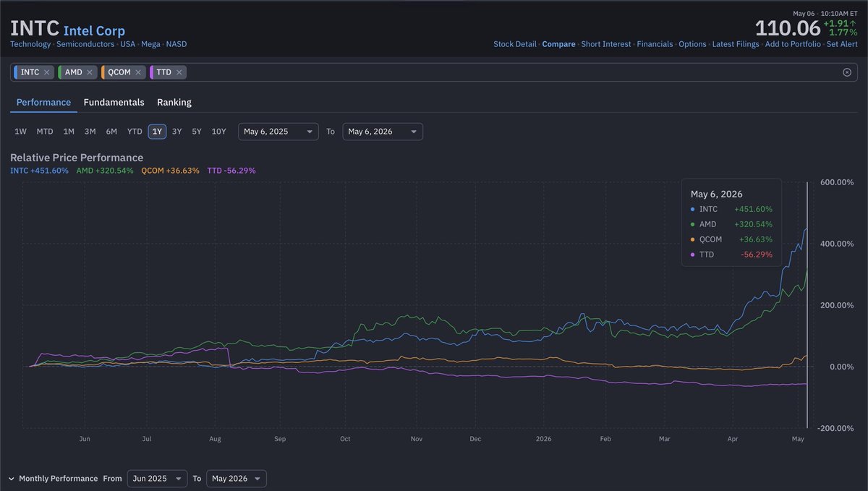868x491 pixels.
Task: Select the 1Y time range
Action: pyautogui.click(x=157, y=132)
